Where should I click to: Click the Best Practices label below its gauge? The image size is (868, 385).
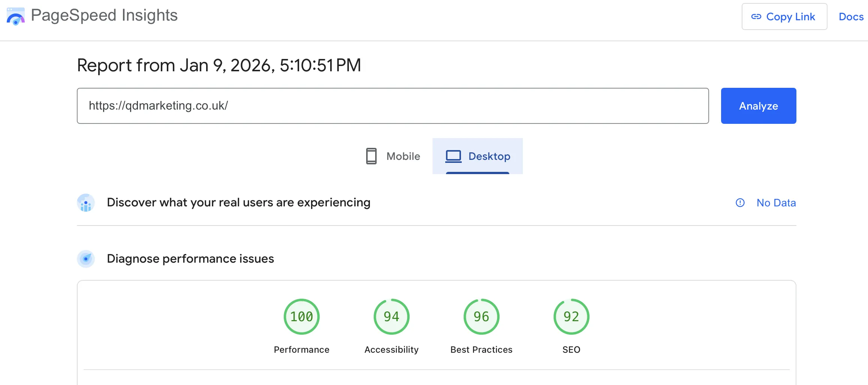481,349
